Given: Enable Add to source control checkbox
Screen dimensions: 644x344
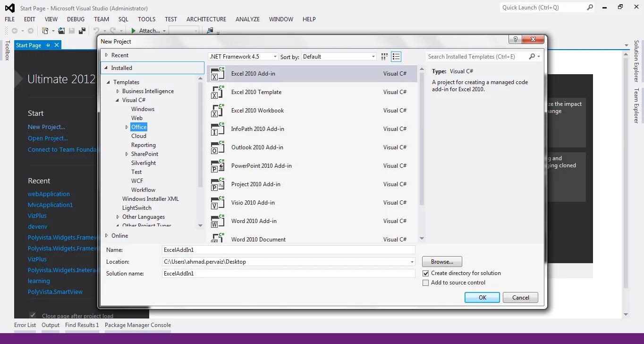Looking at the screenshot, I should [425, 283].
